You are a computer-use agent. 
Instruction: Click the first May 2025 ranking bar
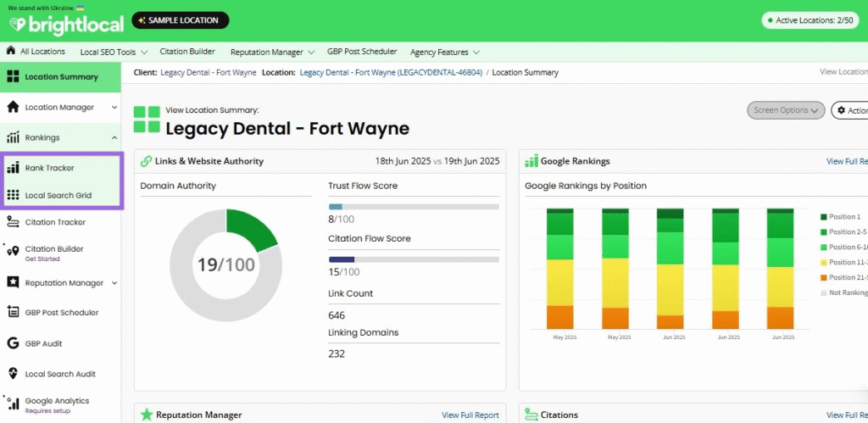pyautogui.click(x=559, y=269)
